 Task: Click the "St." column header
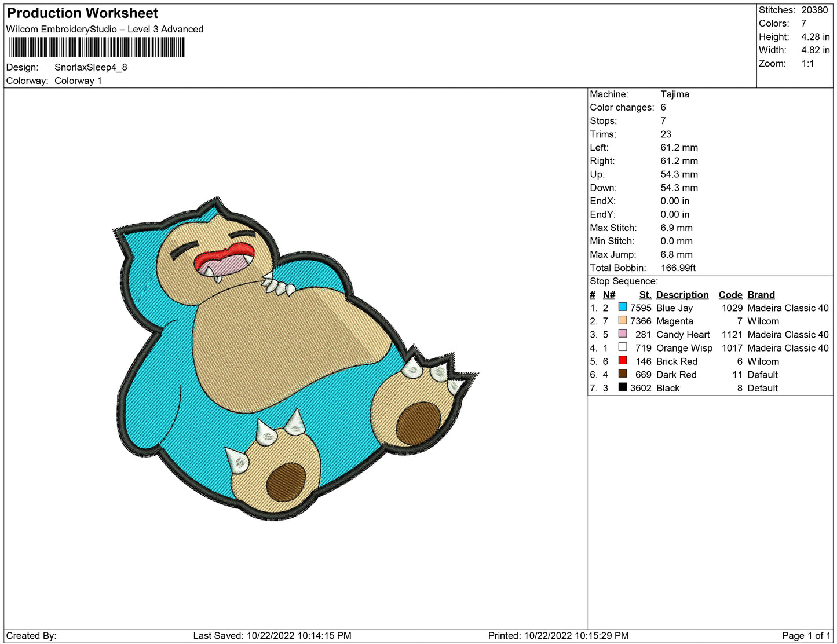pos(645,295)
